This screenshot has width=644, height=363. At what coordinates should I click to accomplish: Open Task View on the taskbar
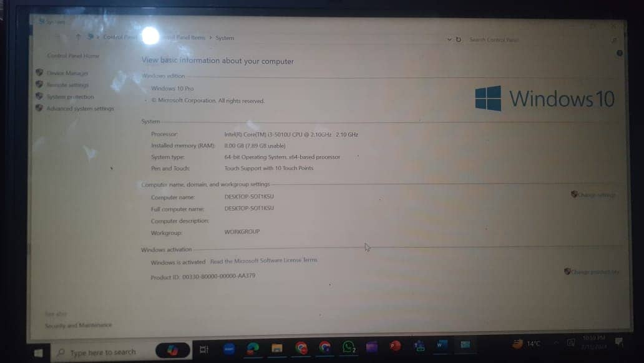coord(204,349)
